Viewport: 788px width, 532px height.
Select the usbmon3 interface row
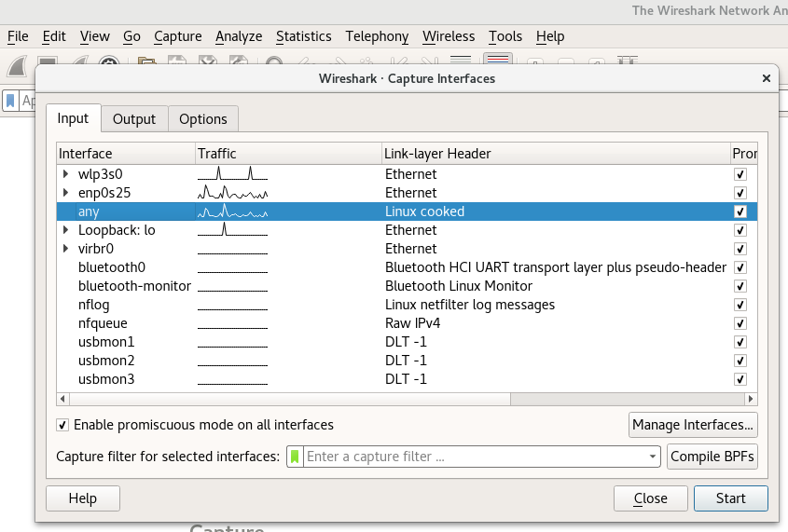(x=407, y=379)
